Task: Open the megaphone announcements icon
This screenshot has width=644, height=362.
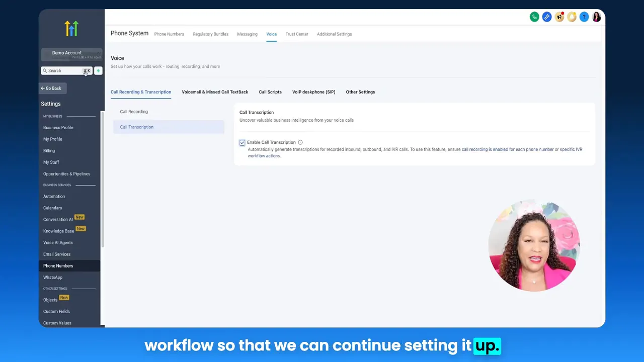Action: coord(559,17)
